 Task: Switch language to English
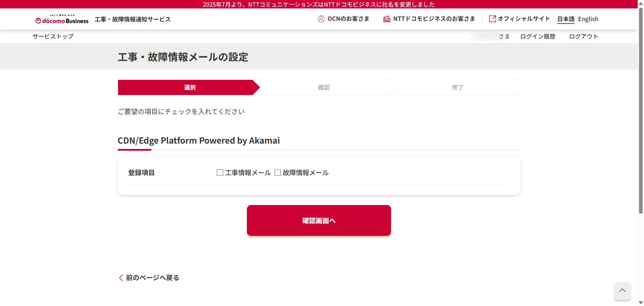[588, 19]
